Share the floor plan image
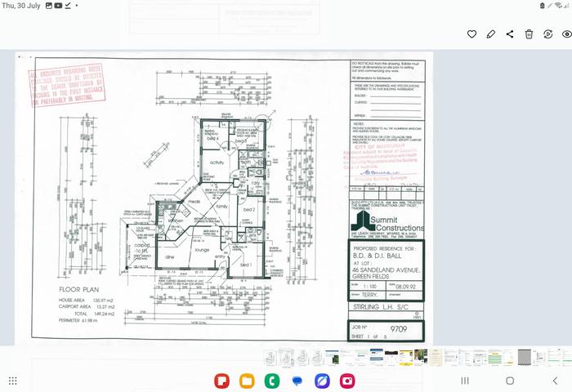The width and height of the screenshot is (572, 392). pos(510,34)
